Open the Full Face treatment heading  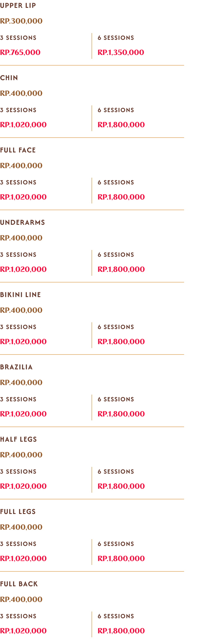(18, 150)
